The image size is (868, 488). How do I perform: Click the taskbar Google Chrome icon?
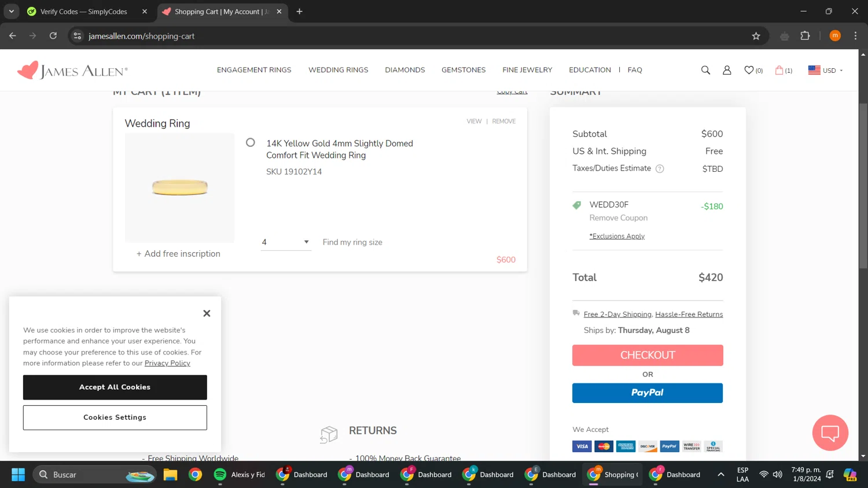tap(195, 475)
